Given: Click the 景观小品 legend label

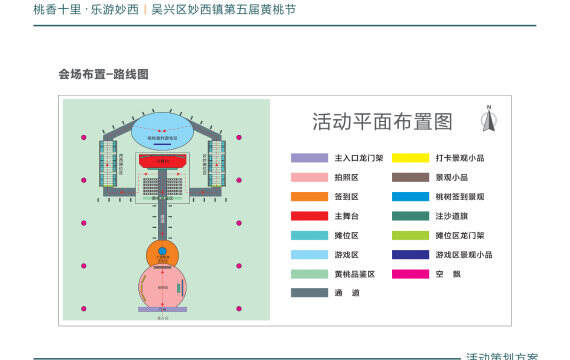Looking at the screenshot, I should pos(452,177).
